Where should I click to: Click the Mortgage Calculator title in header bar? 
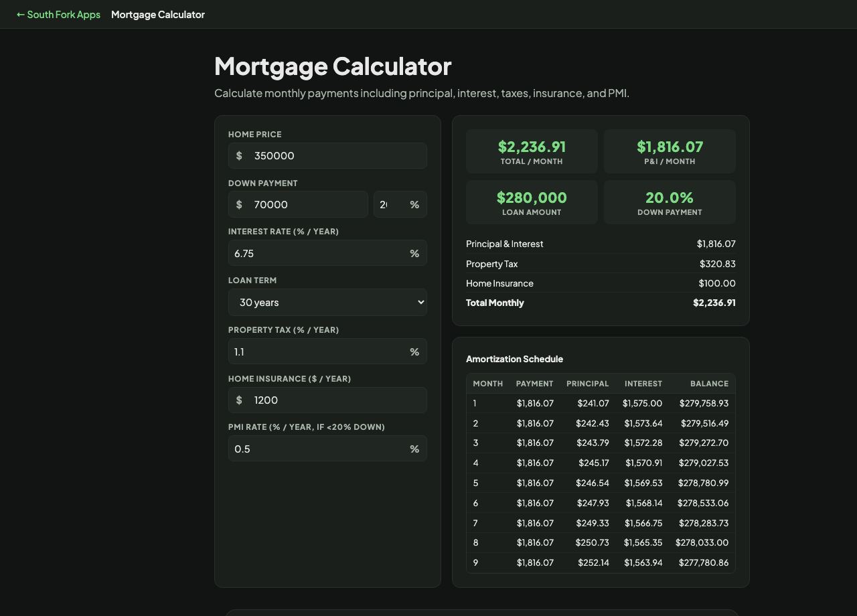coord(158,14)
